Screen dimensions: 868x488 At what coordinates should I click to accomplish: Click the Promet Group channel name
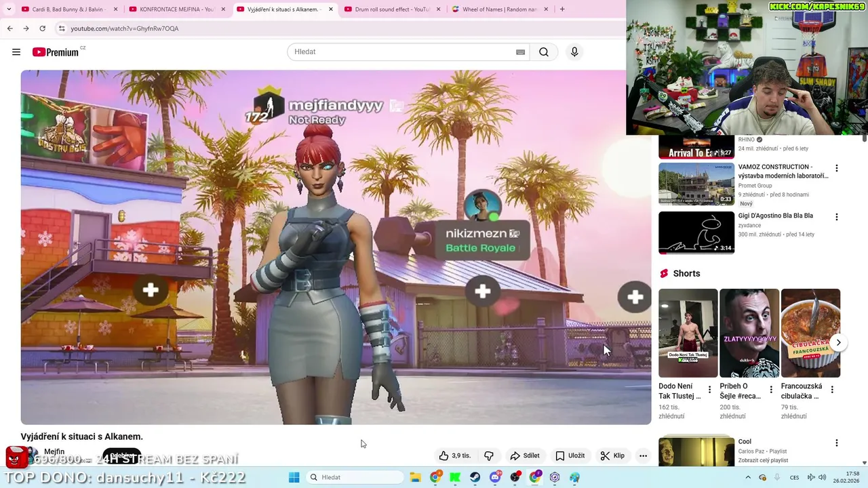click(755, 186)
